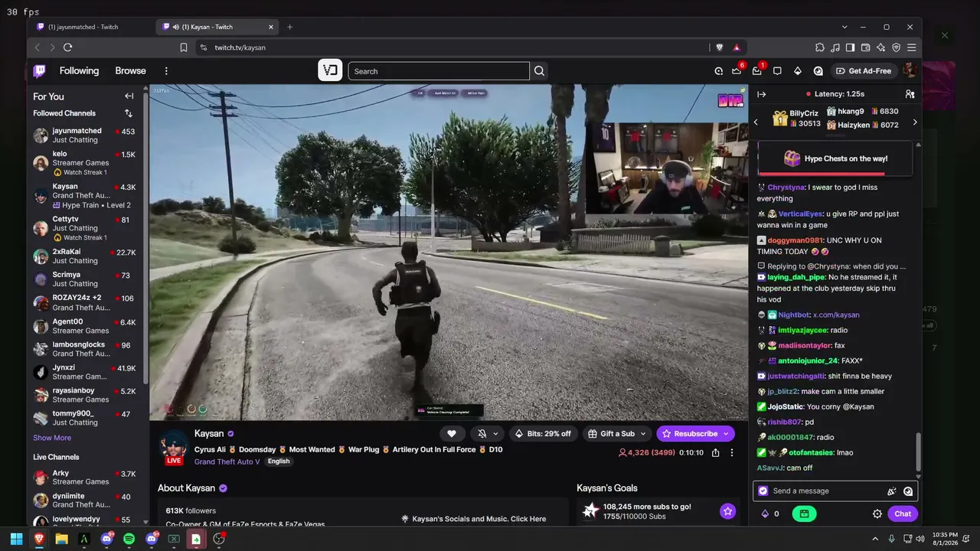Open chat settings gear icon
Screen dimensions: 980x551
pos(877,514)
